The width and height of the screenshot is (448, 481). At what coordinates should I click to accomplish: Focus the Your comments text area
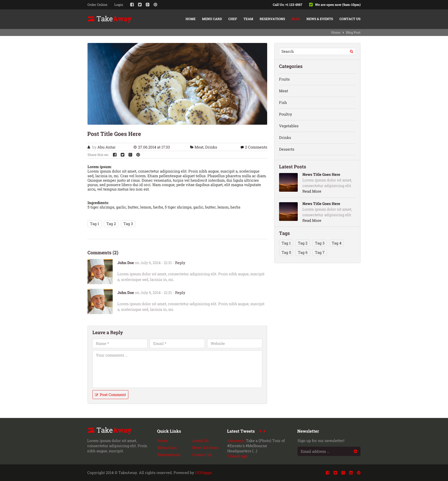point(177,369)
